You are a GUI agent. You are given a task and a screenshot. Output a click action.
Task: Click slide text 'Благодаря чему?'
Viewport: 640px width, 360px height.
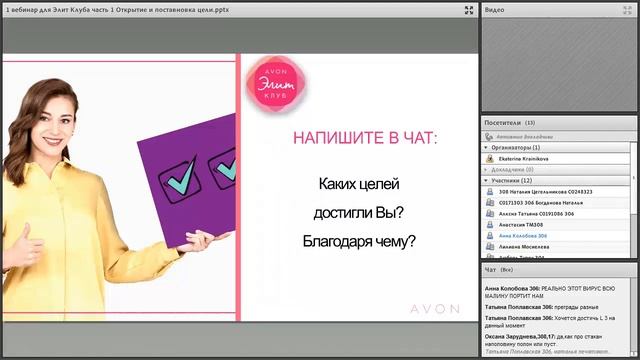click(359, 241)
